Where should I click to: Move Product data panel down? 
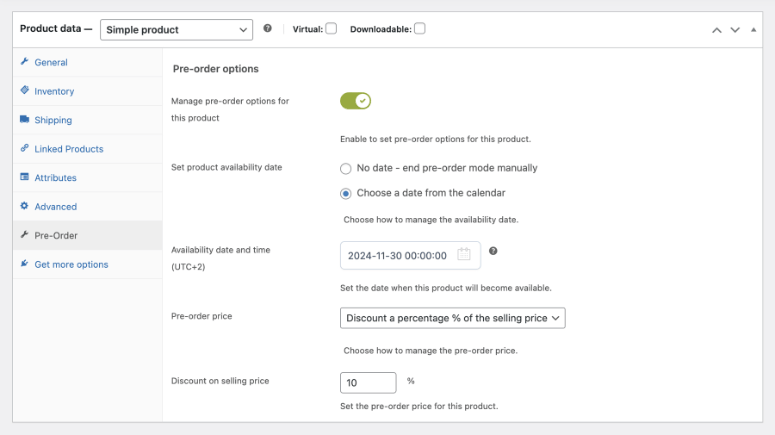click(735, 30)
